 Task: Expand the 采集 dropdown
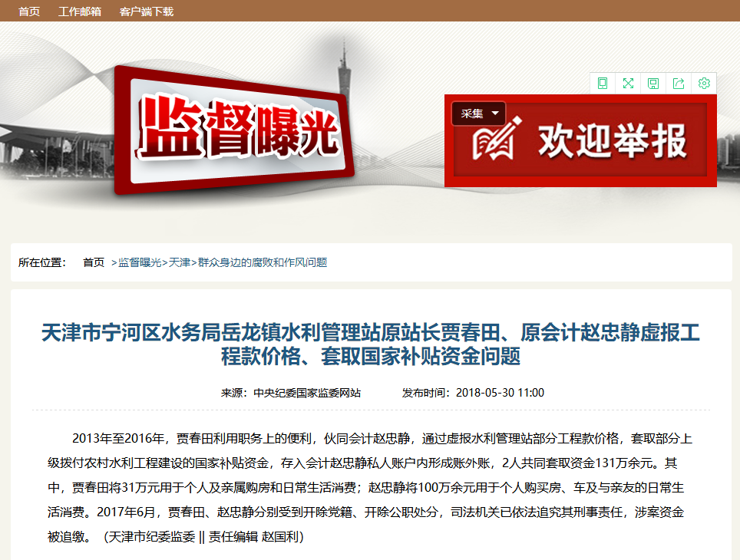point(478,114)
